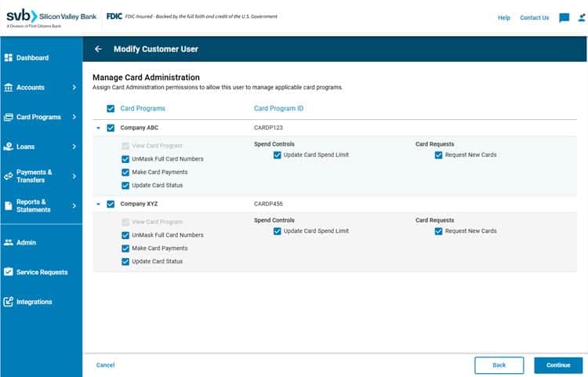Toggle Update Card Status for Company XYZ
Viewport: 588px width, 377px height.
tap(125, 262)
